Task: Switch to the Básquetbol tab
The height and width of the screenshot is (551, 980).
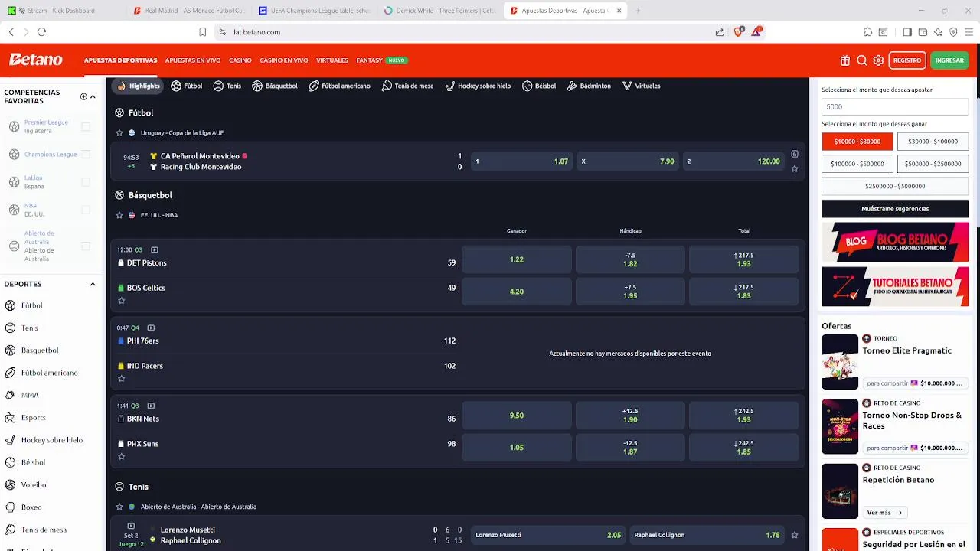Action: tap(275, 86)
